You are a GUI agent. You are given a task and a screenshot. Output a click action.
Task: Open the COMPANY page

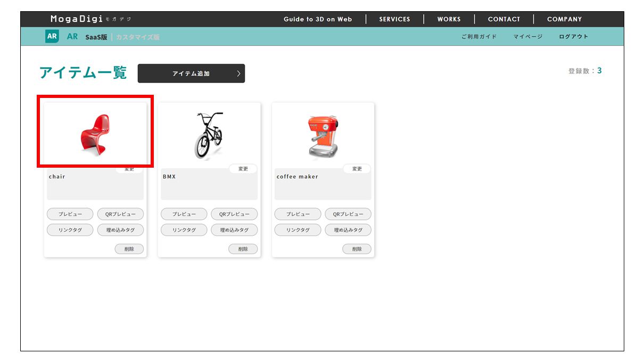coord(564,19)
